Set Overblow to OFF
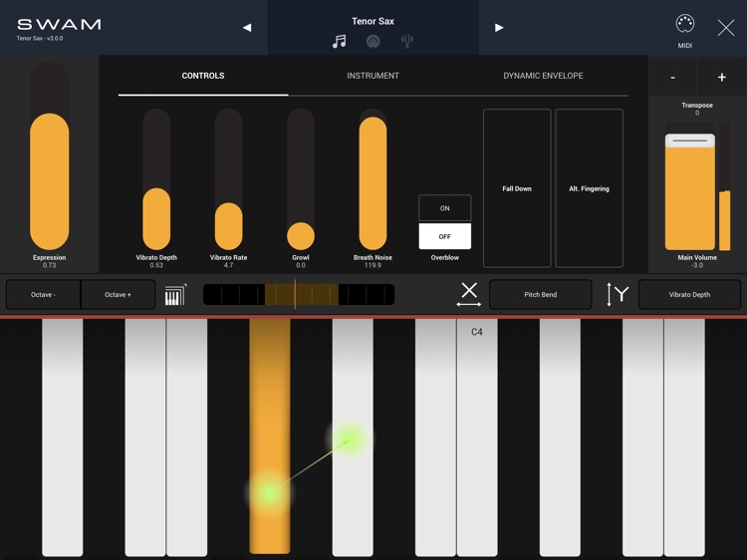Screen dimensions: 747x560 click(445, 236)
